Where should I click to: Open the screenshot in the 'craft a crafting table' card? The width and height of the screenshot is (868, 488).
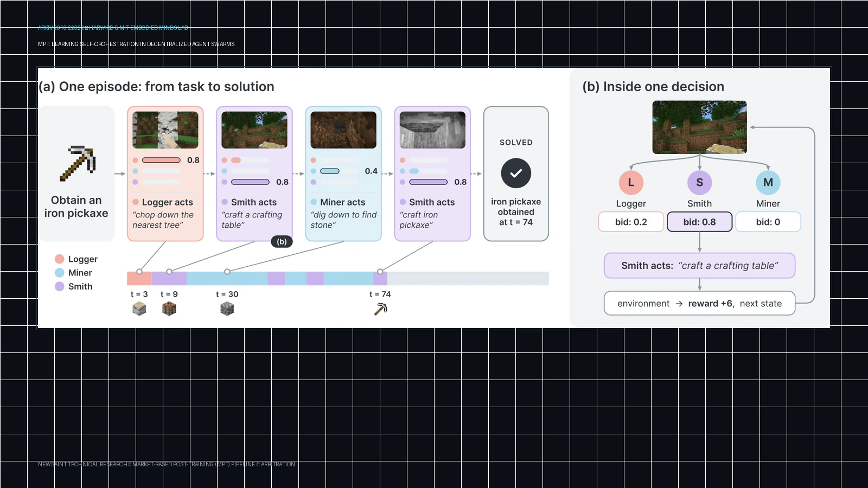[254, 130]
